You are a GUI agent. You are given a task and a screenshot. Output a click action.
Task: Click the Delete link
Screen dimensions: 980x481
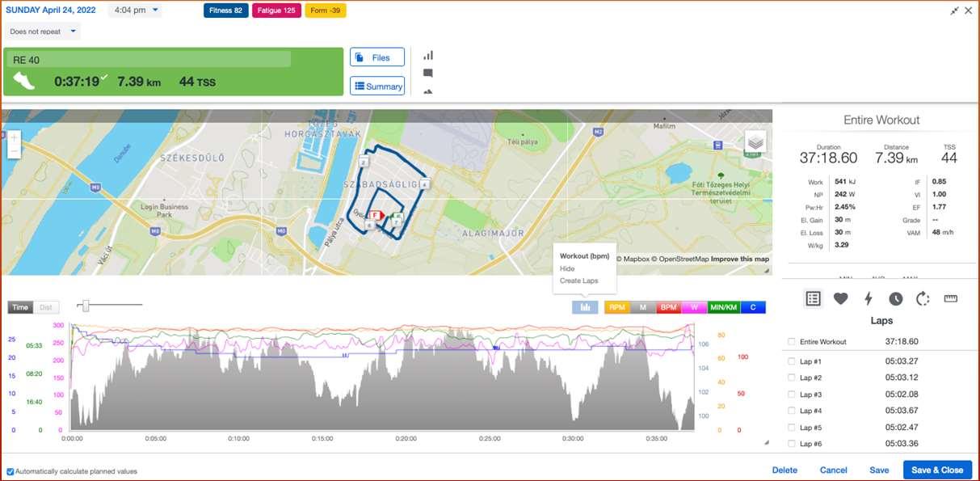click(784, 470)
